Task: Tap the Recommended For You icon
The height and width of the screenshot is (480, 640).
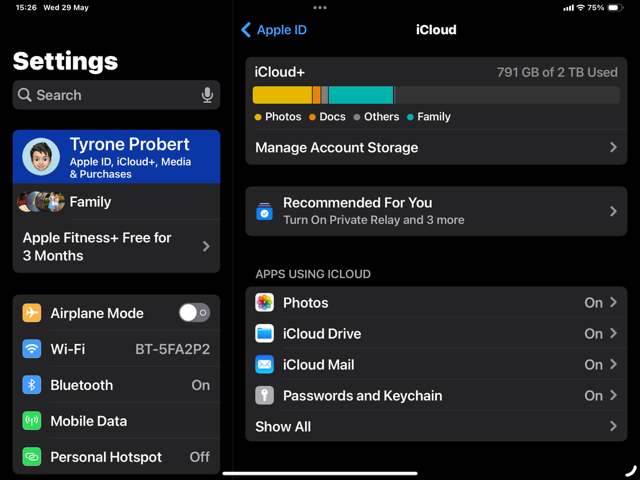Action: point(265,212)
